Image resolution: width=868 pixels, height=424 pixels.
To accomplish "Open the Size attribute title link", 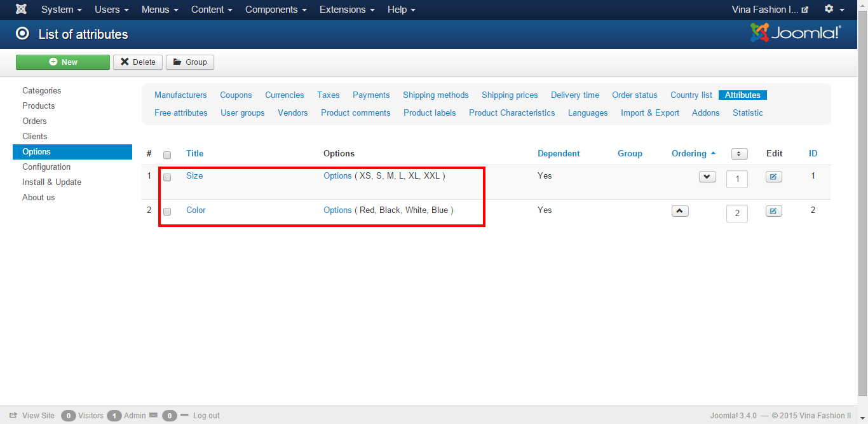I will click(194, 175).
